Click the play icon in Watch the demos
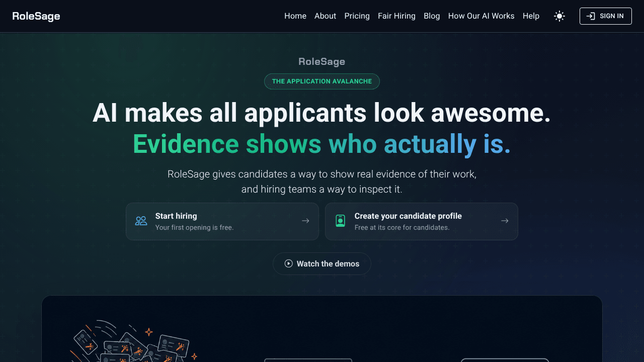The height and width of the screenshot is (362, 644). (288, 263)
